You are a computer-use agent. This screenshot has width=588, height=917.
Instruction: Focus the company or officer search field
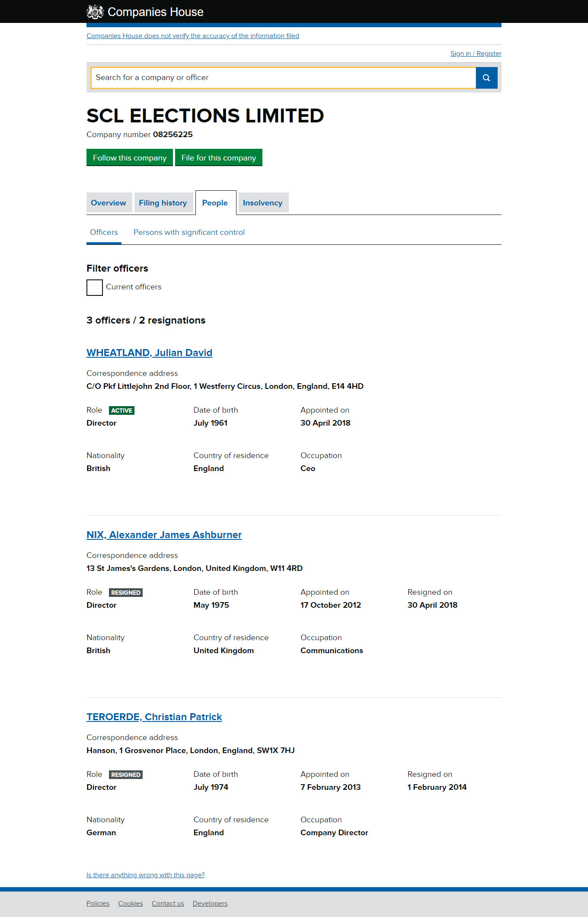[283, 78]
